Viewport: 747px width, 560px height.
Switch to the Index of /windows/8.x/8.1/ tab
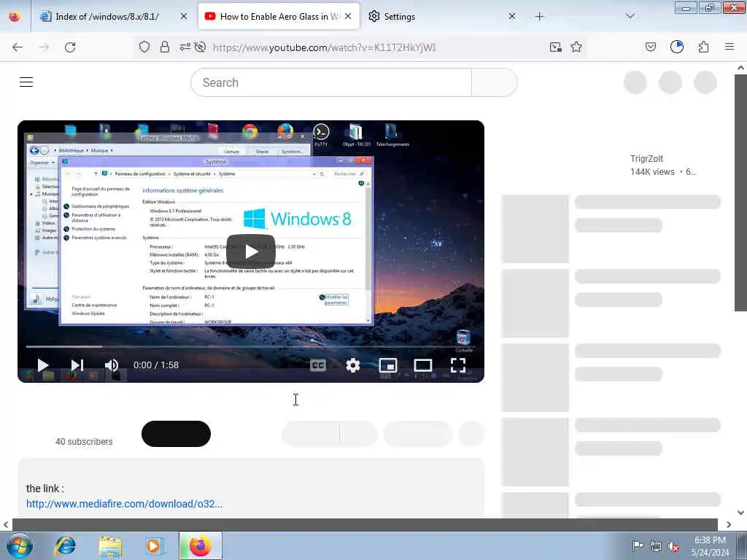coord(107,16)
